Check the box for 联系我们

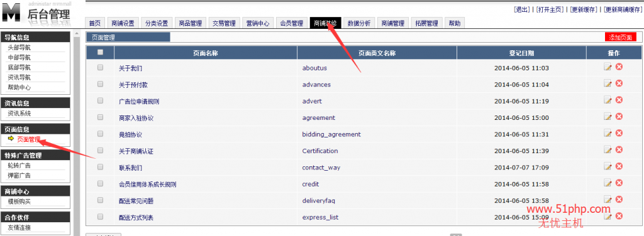tap(100, 167)
